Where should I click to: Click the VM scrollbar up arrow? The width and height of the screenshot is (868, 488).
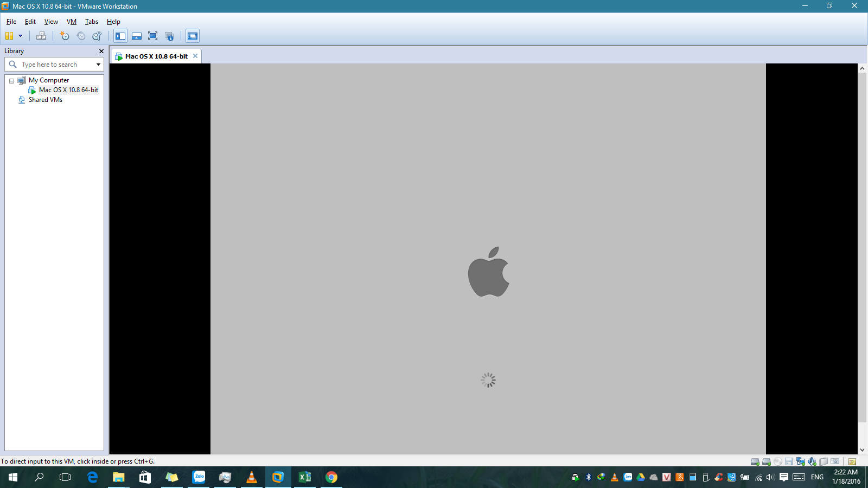862,68
